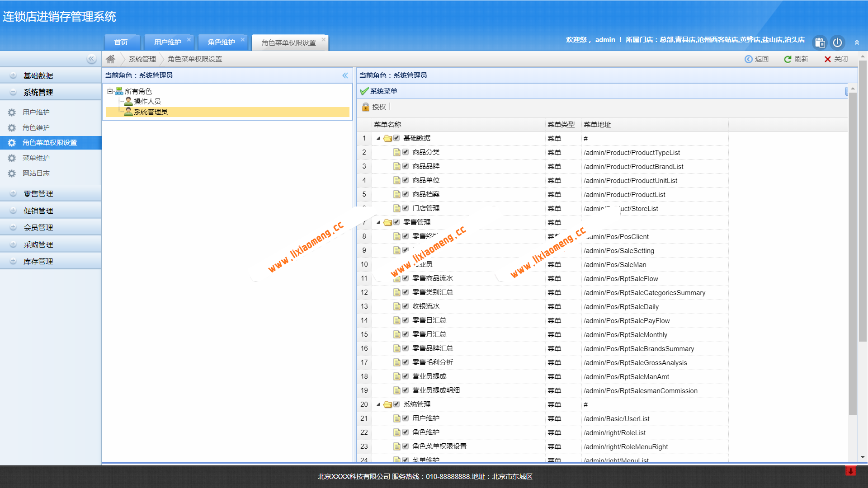Screen dimensions: 868x488
Task: Click the clipboard icon near the welcome message
Action: [820, 42]
